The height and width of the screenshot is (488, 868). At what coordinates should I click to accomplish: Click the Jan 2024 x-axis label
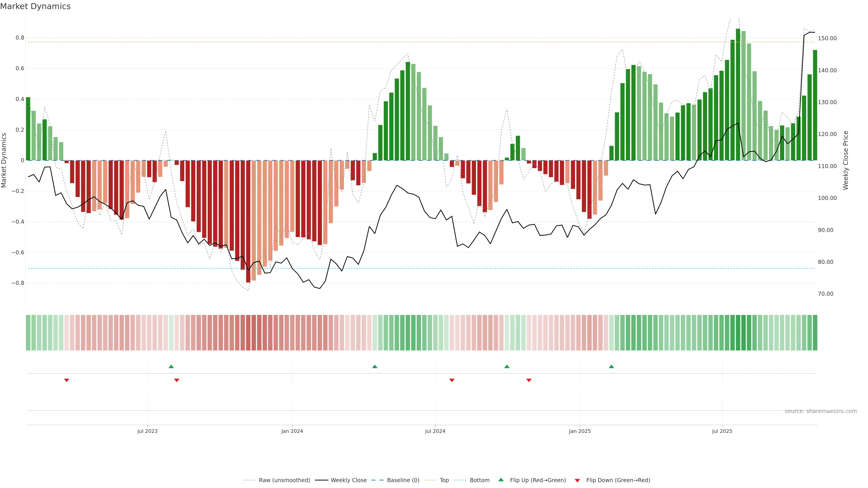click(x=292, y=431)
